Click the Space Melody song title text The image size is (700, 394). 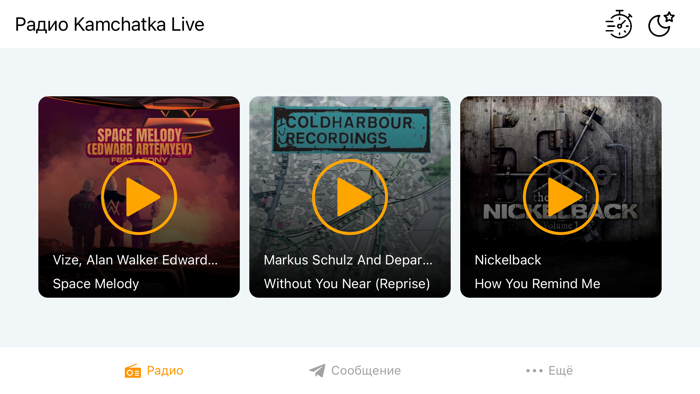(x=96, y=284)
